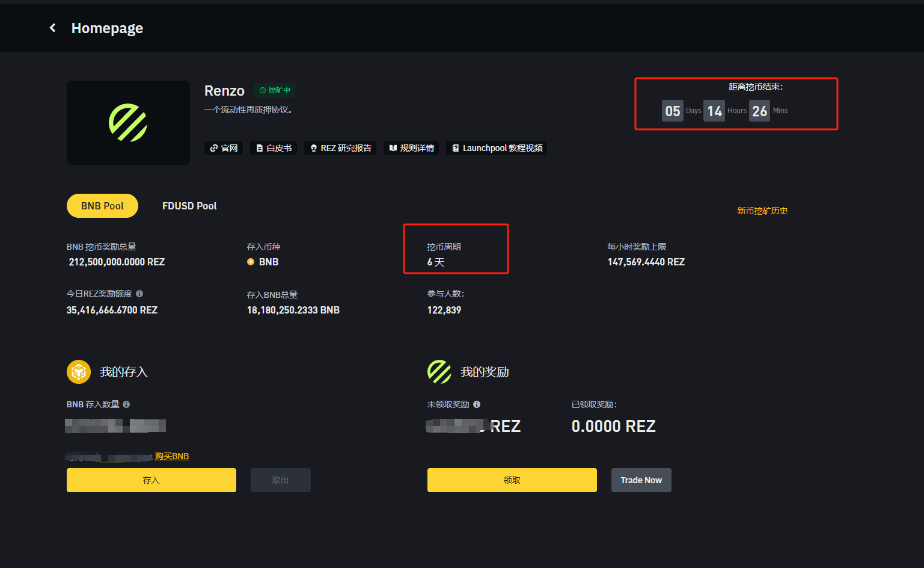The height and width of the screenshot is (568, 924).
Task: Click the BNB pool icon beside 我的存入
Action: 79,372
